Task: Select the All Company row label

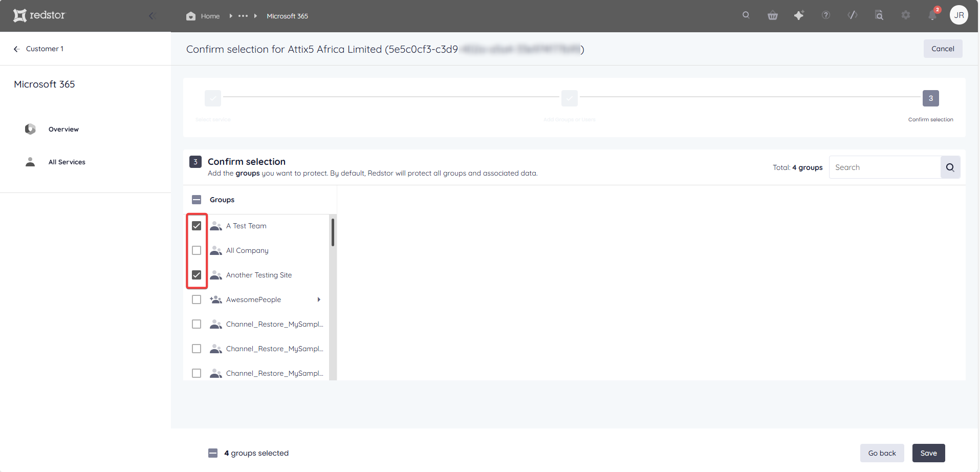Action: click(247, 250)
